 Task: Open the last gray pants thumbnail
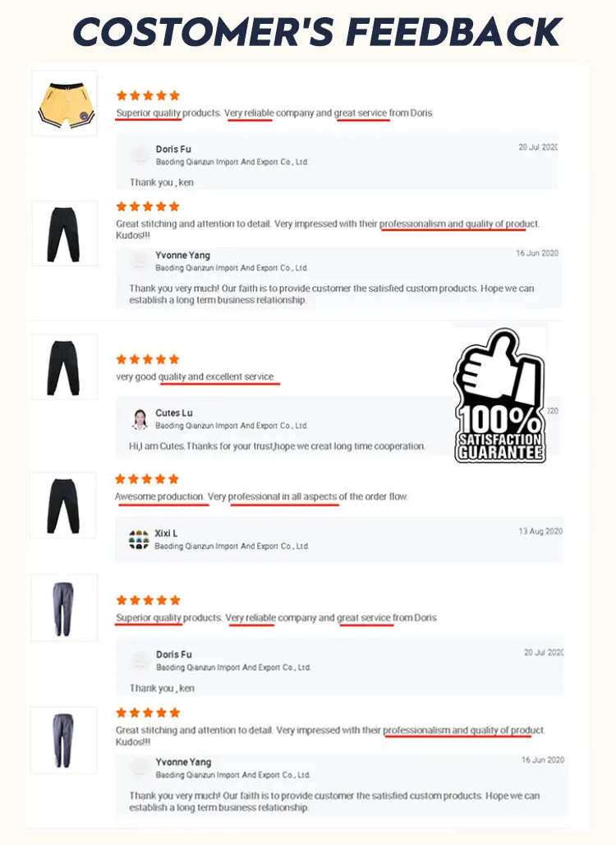[x=63, y=741]
